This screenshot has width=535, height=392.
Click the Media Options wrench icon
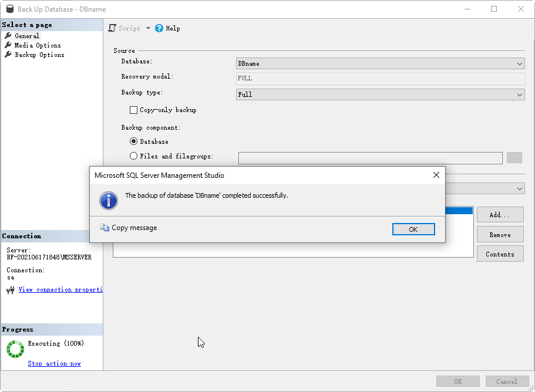8,45
